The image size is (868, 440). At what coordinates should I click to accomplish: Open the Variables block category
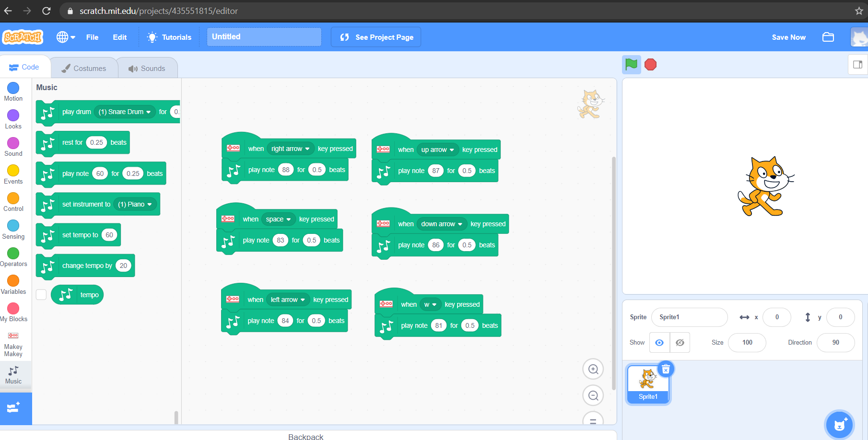13,285
